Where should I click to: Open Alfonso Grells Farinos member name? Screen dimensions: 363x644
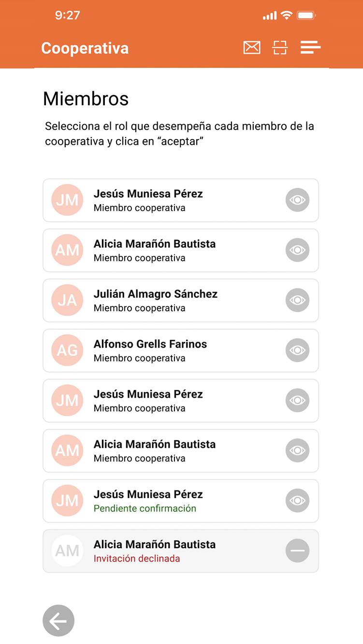click(150, 344)
